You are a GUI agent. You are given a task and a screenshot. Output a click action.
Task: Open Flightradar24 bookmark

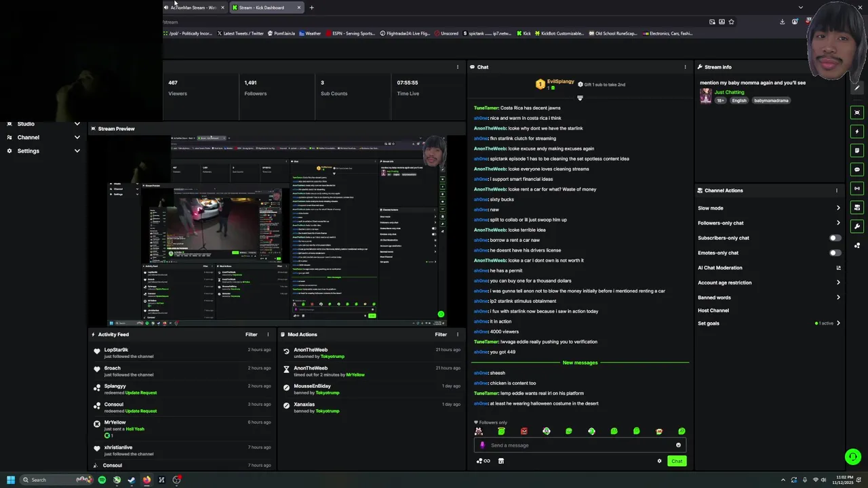coord(404,33)
